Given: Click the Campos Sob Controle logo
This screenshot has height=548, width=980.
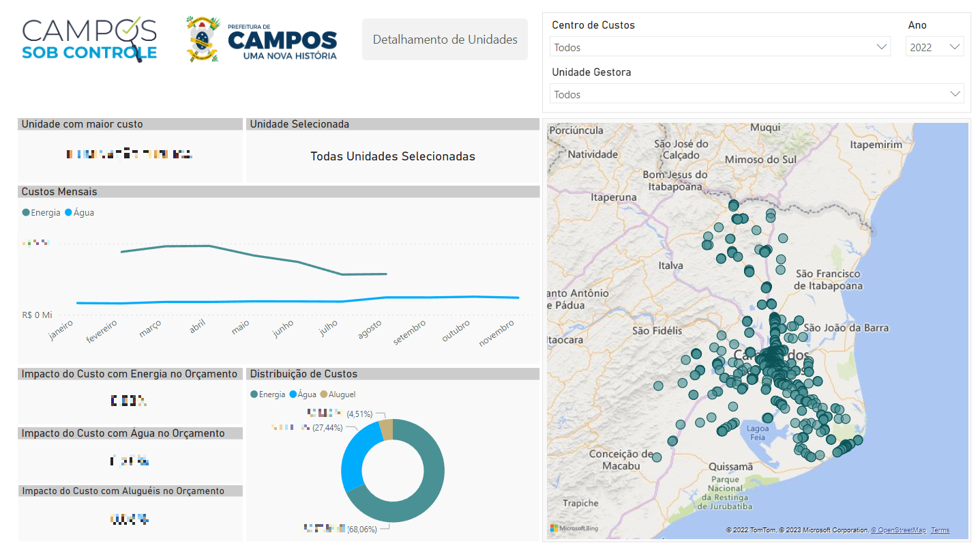Looking at the screenshot, I should [x=89, y=40].
